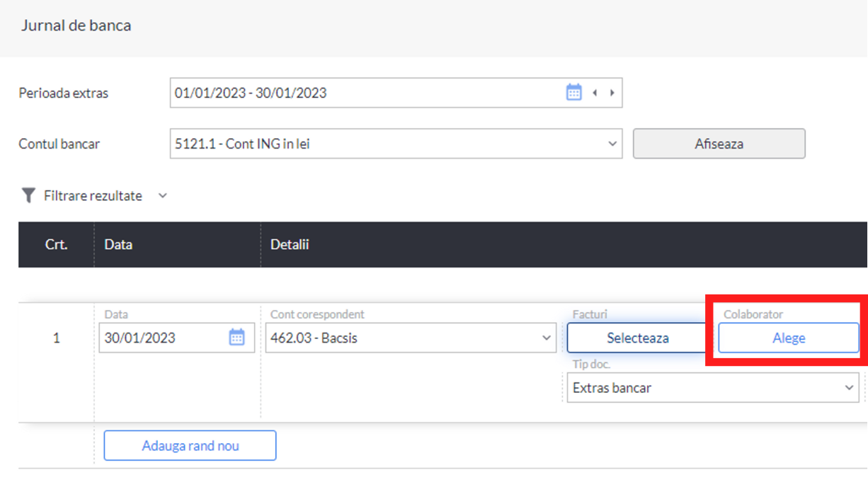Expand the Filtrare rezultate chevron
The height and width of the screenshot is (487, 868).
162,196
